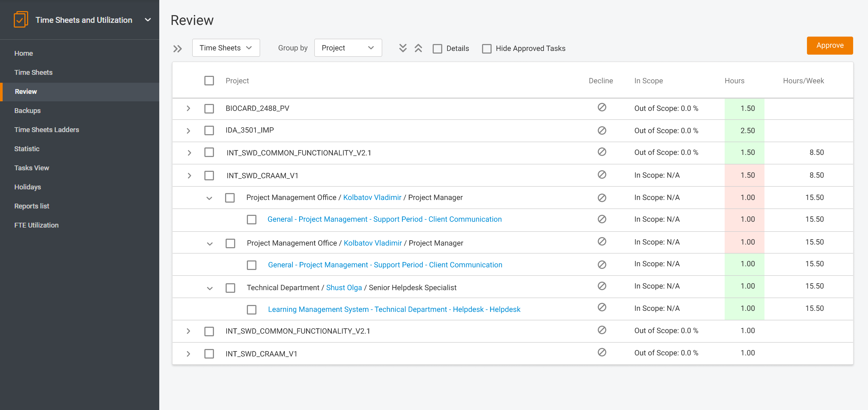Open Shust Olga employee link

[x=344, y=288]
